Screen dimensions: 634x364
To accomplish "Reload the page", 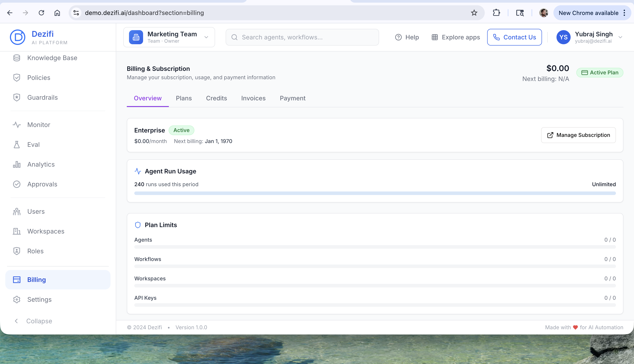I will click(x=41, y=13).
